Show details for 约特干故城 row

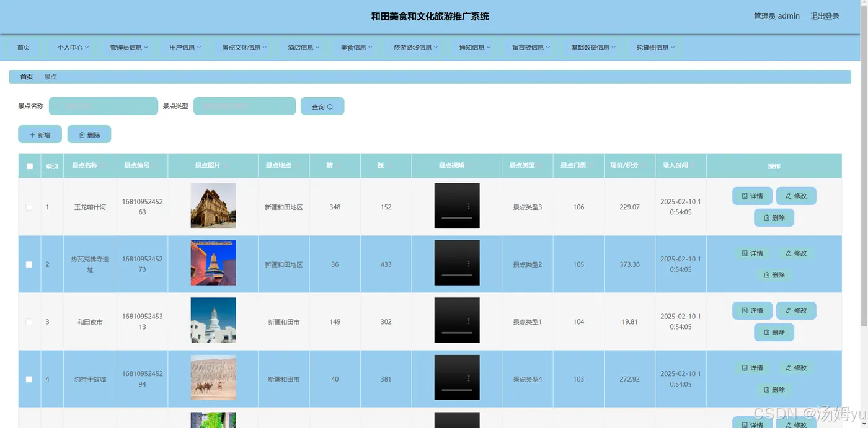tap(752, 368)
